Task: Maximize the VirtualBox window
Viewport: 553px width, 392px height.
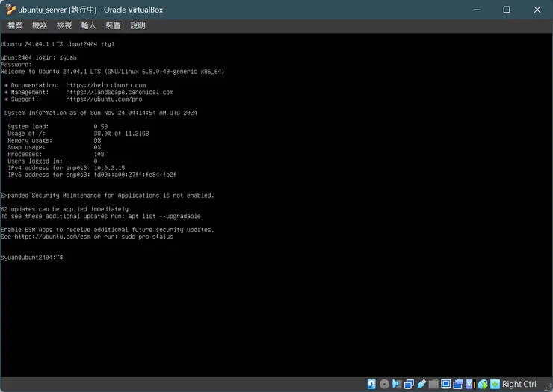Action: 507,10
